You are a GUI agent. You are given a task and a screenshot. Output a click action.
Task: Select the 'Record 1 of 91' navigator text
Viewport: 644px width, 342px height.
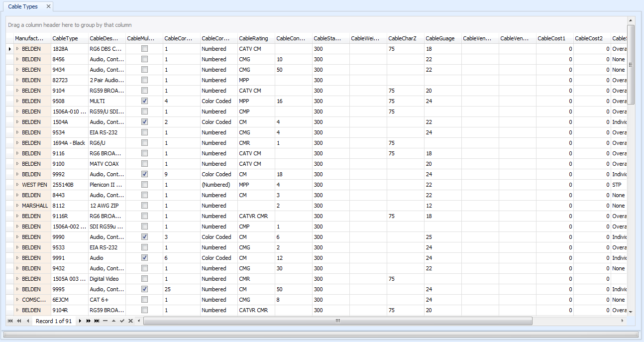tap(54, 321)
